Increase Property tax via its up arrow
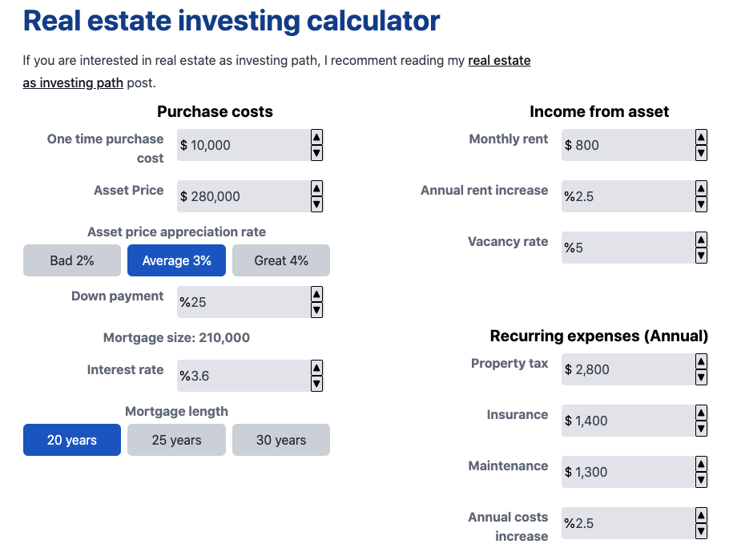This screenshot has width=737, height=560. 701,363
